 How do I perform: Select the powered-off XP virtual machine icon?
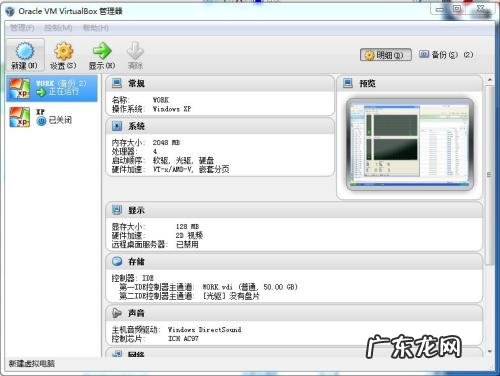pos(19,117)
